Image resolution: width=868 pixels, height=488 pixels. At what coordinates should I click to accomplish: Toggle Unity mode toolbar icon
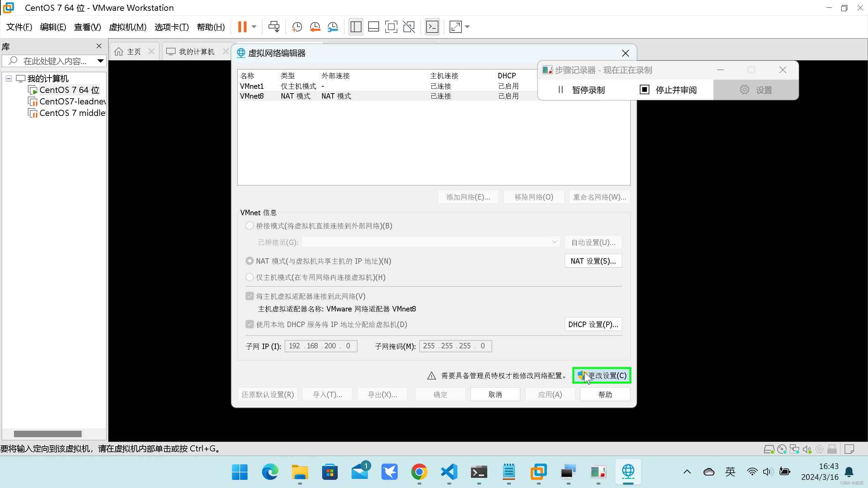409,27
